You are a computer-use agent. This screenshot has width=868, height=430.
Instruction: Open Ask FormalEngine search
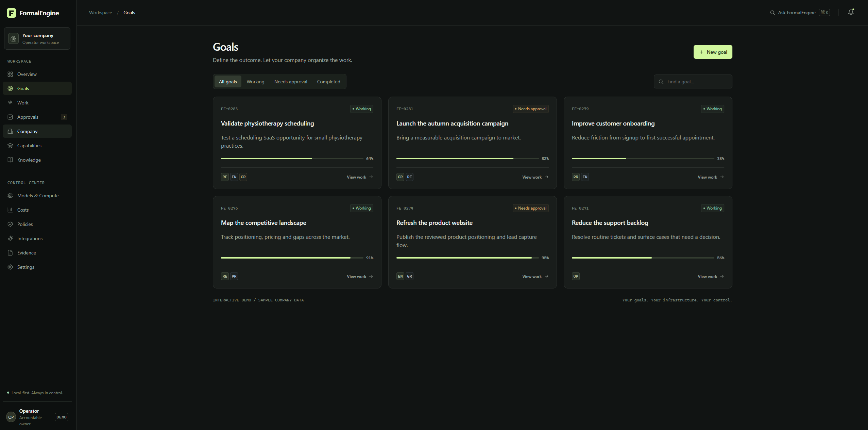800,13
